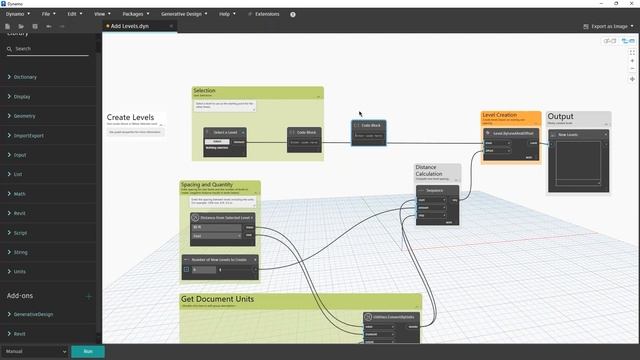Click Select button in Select a Level node
Image resolution: width=640 pixels, height=360 pixels.
tap(217, 142)
